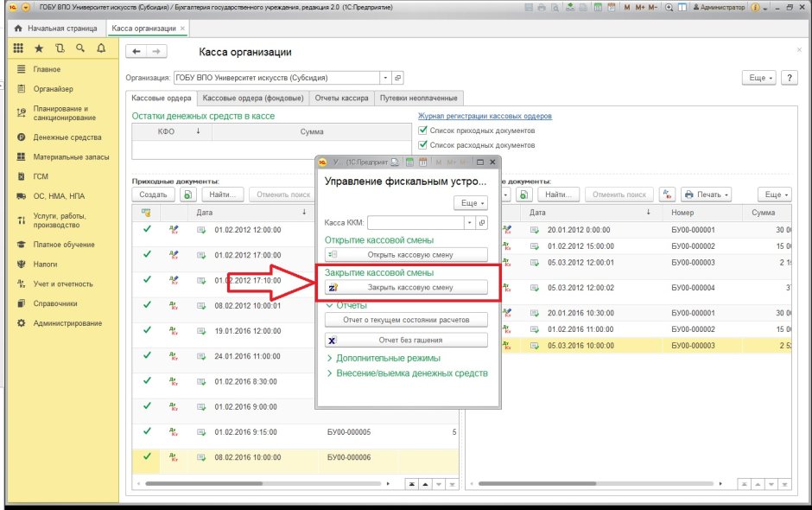Expand the Организация dropdown arrow
Image resolution: width=812 pixels, height=510 pixels.
385,78
